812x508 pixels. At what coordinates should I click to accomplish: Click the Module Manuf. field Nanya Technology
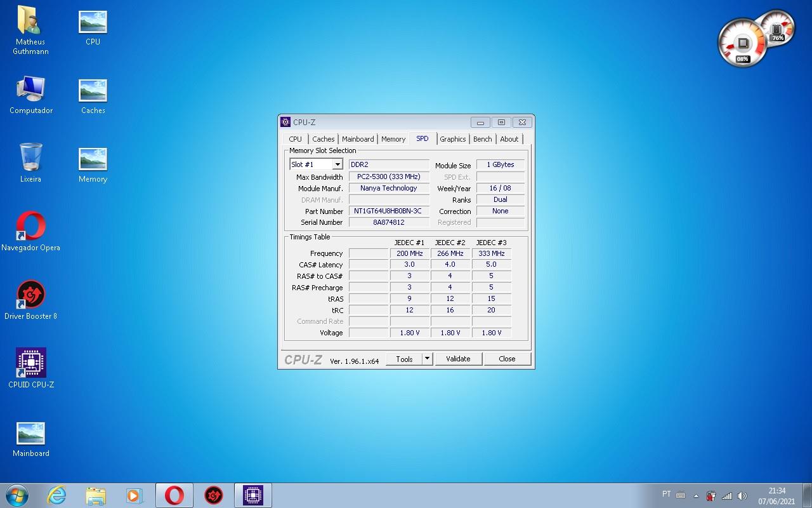tap(389, 188)
